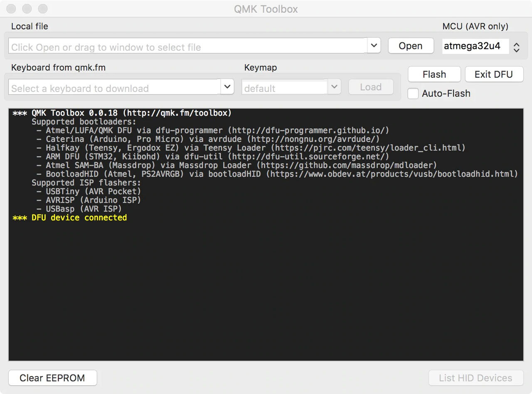Click the Clear EEPROM button
The width and height of the screenshot is (532, 394).
coord(52,378)
